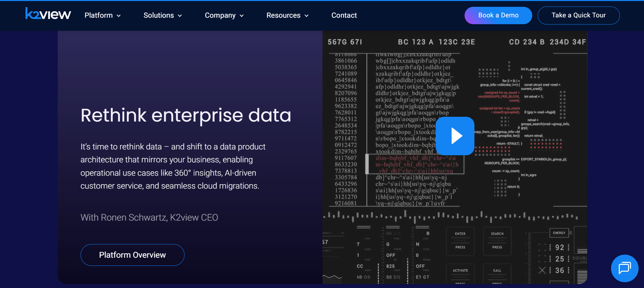The height and width of the screenshot is (288, 644).
Task: Select the Resources menu label
Action: (x=283, y=15)
